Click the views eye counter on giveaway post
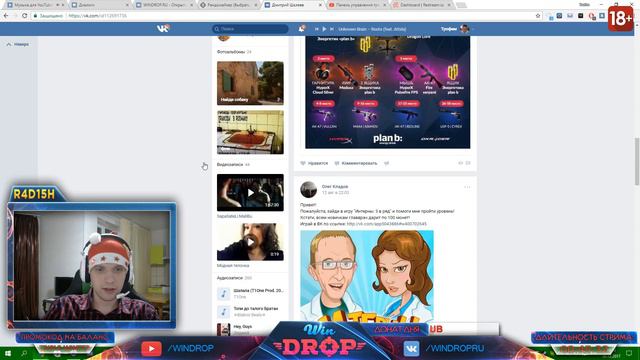The width and height of the screenshot is (640, 360). tap(464, 163)
